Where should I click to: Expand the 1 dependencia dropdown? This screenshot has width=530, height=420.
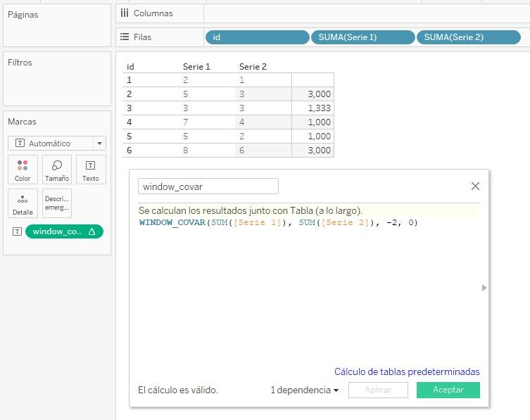[x=305, y=390]
